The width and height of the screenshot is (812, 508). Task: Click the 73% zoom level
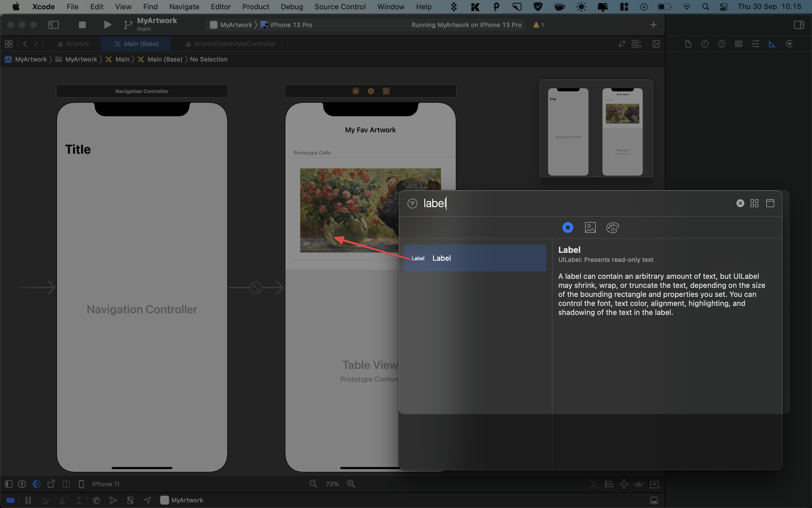(332, 484)
